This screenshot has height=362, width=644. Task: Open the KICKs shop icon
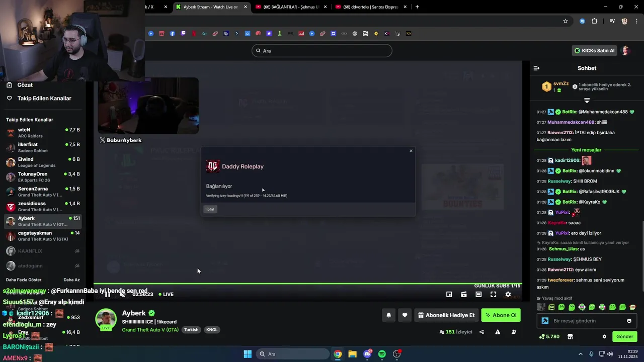click(570, 336)
